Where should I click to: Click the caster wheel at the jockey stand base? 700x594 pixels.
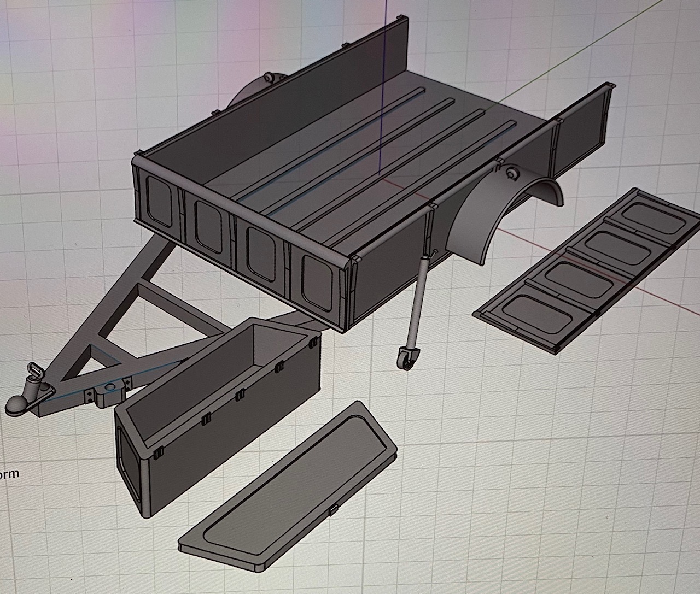(x=407, y=358)
